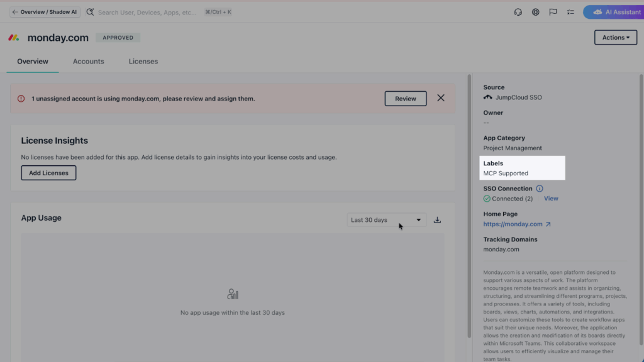Click the monday.com logo icon
Screen dimensions: 644x362
coord(13,38)
